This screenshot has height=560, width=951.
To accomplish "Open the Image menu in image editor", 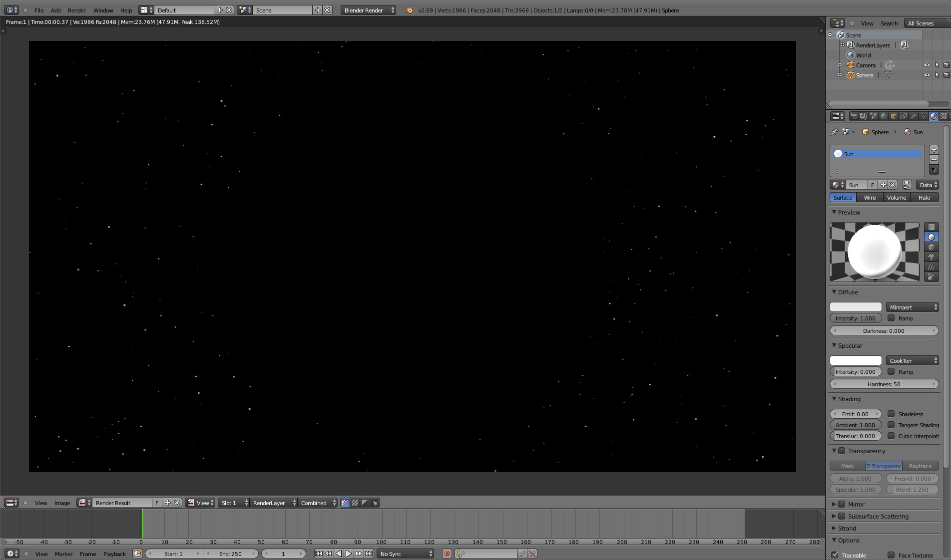I will tap(62, 503).
